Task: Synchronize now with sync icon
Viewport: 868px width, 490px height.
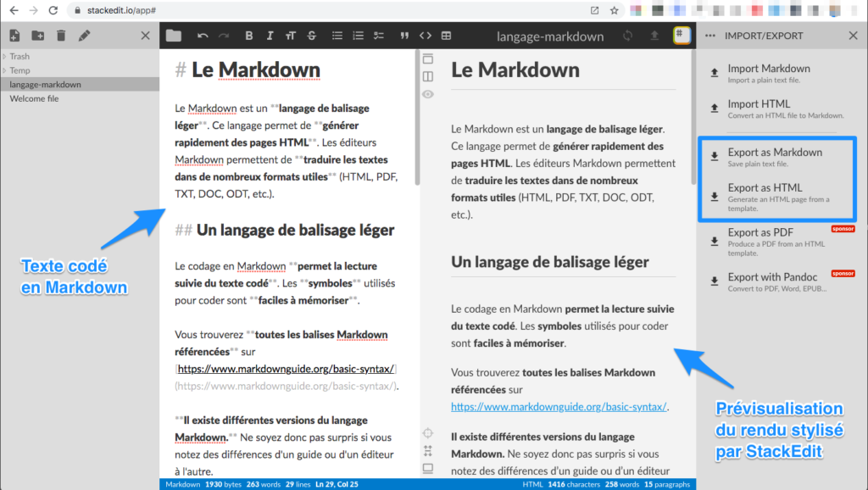Action: click(628, 36)
